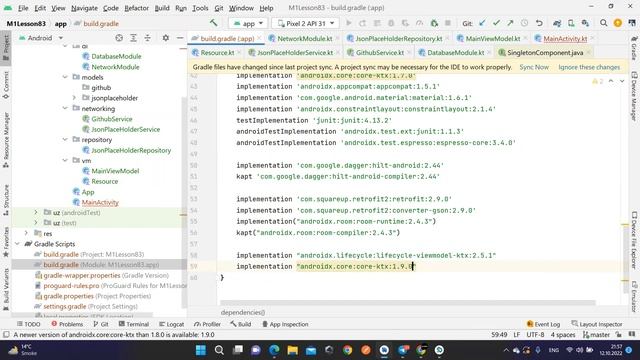
Task: Click the UTF-8 encoding status item
Action: click(535, 335)
